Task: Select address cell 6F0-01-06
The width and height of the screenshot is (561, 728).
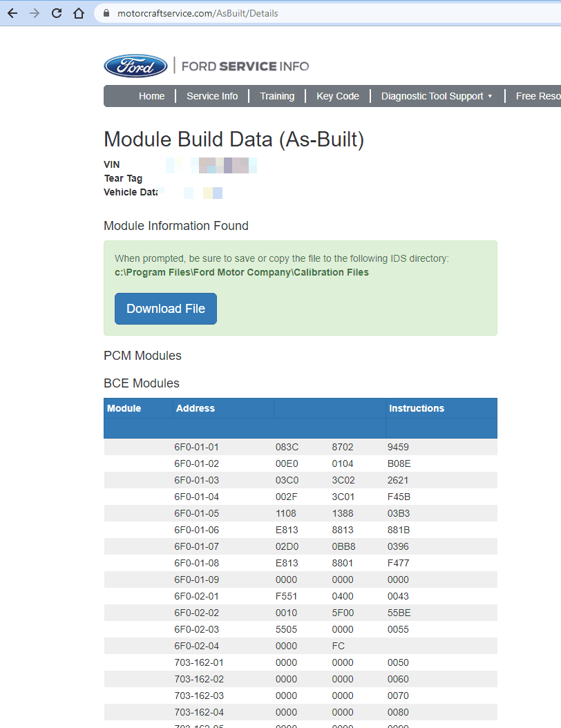Action: [x=196, y=530]
